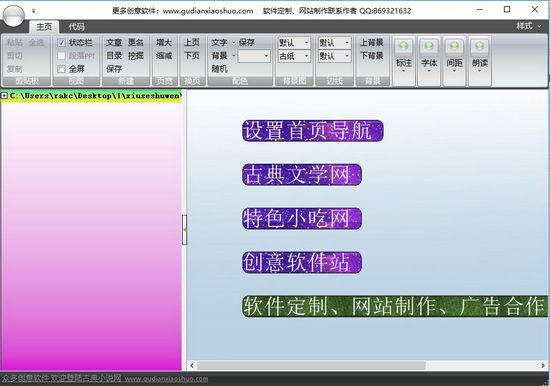Click the 上背景 button

click(372, 42)
